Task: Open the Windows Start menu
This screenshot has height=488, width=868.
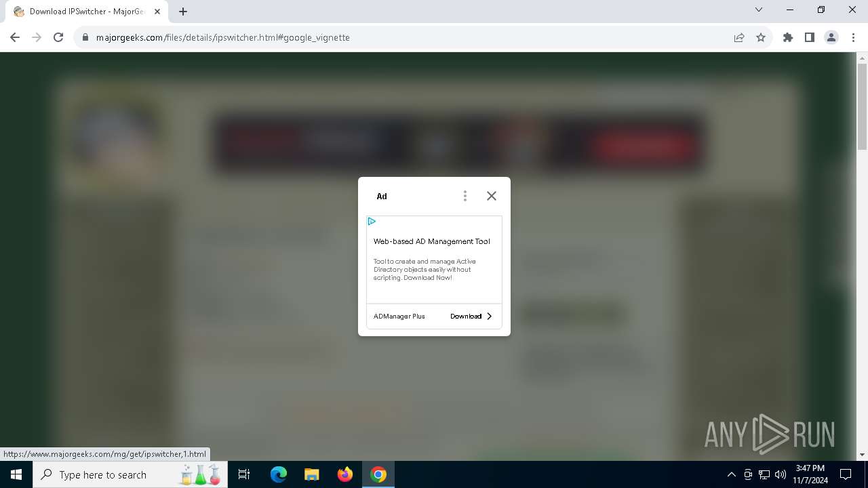Action: pos(16,474)
